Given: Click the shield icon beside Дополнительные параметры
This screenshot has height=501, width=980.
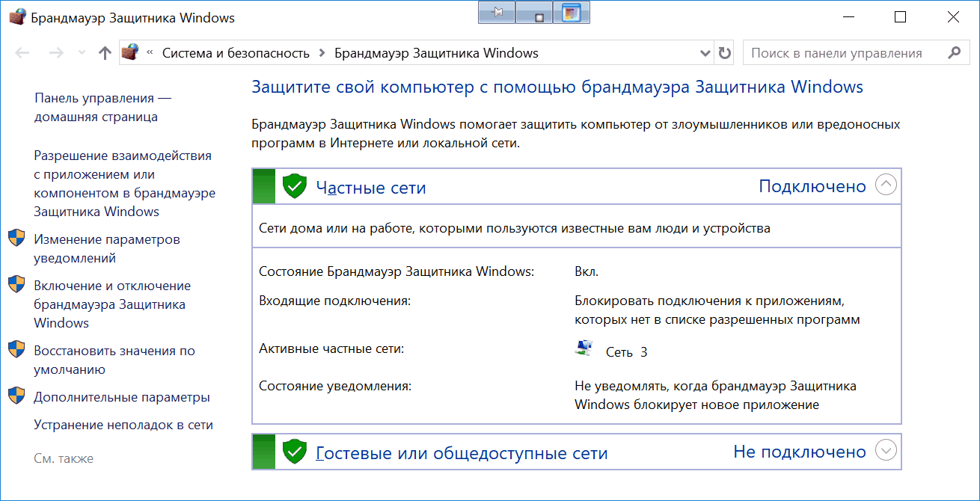Looking at the screenshot, I should (17, 397).
